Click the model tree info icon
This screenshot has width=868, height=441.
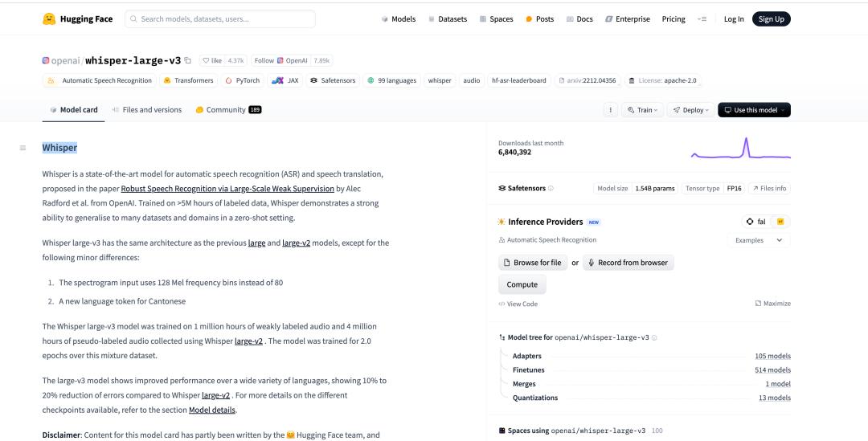[x=654, y=337]
